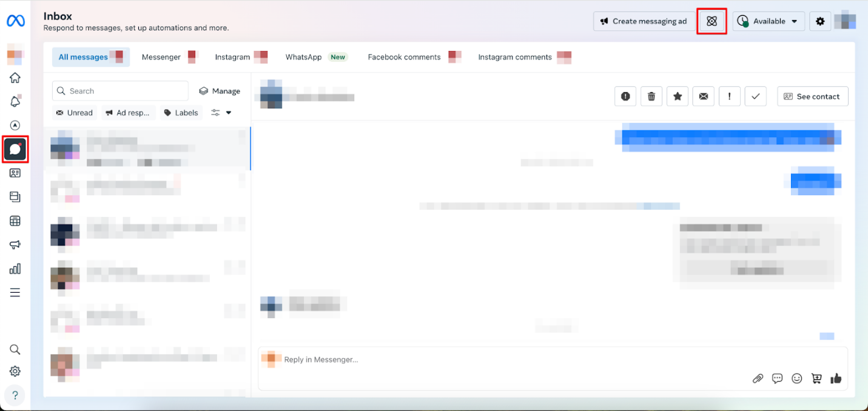Switch to the Instagram tab
This screenshot has width=868, height=411.
(x=232, y=57)
